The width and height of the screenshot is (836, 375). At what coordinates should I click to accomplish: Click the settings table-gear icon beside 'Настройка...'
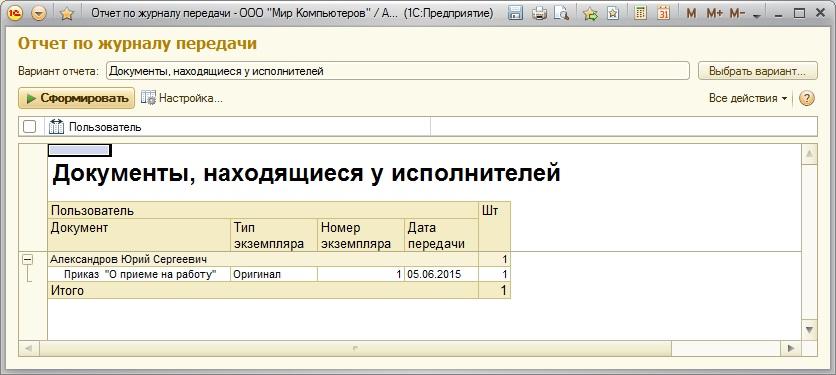(148, 98)
